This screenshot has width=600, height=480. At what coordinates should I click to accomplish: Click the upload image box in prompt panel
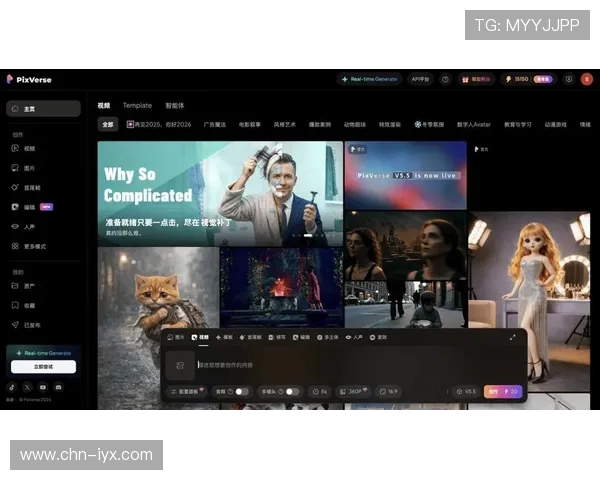pyautogui.click(x=180, y=366)
